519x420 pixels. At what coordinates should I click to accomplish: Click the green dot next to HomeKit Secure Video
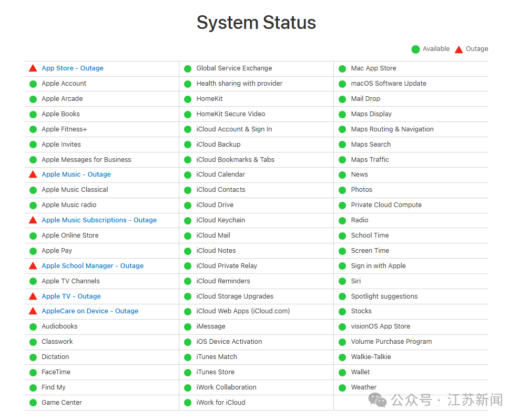[x=188, y=115]
